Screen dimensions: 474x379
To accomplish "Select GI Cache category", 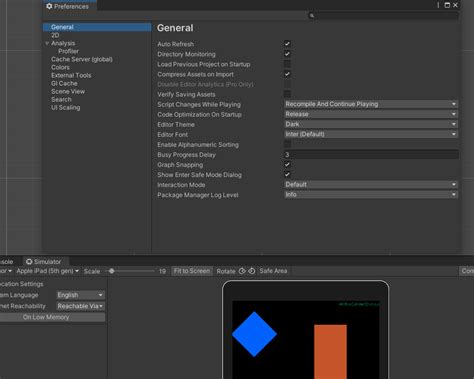I will coord(64,83).
